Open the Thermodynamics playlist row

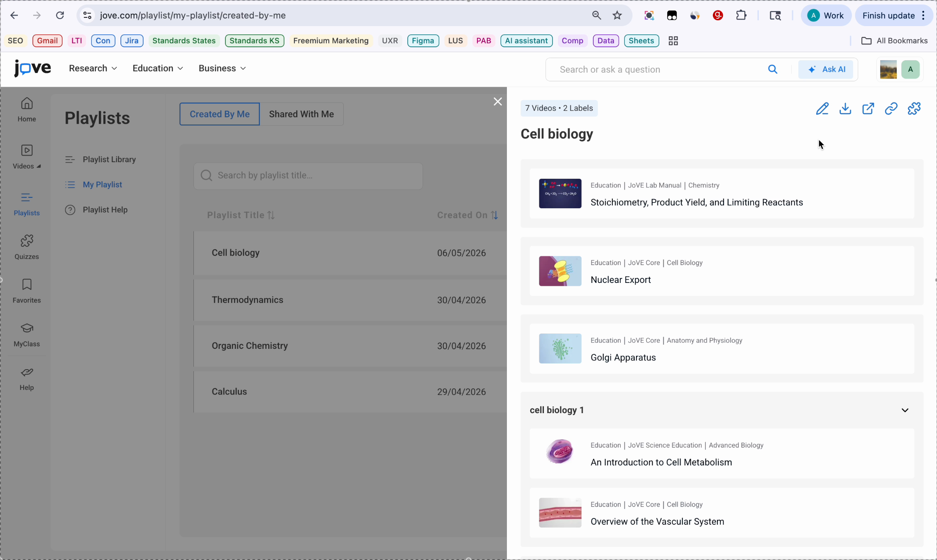350,300
